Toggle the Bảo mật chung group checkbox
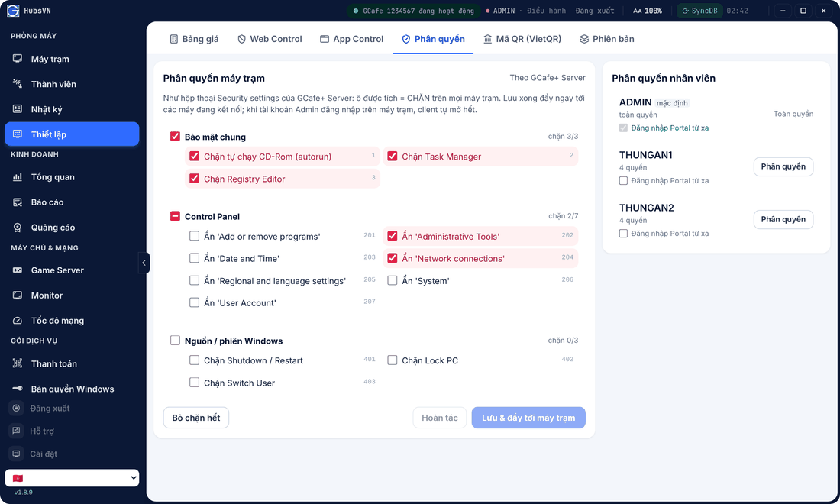Viewport: 840px width, 504px height. (x=175, y=136)
